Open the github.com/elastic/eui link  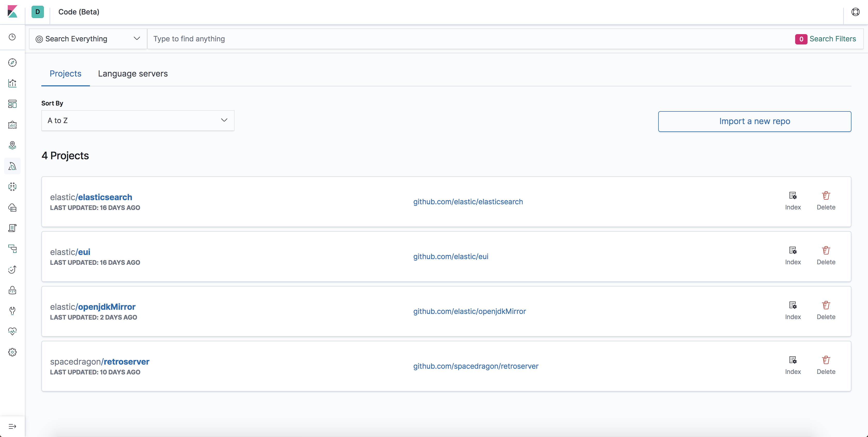point(451,256)
